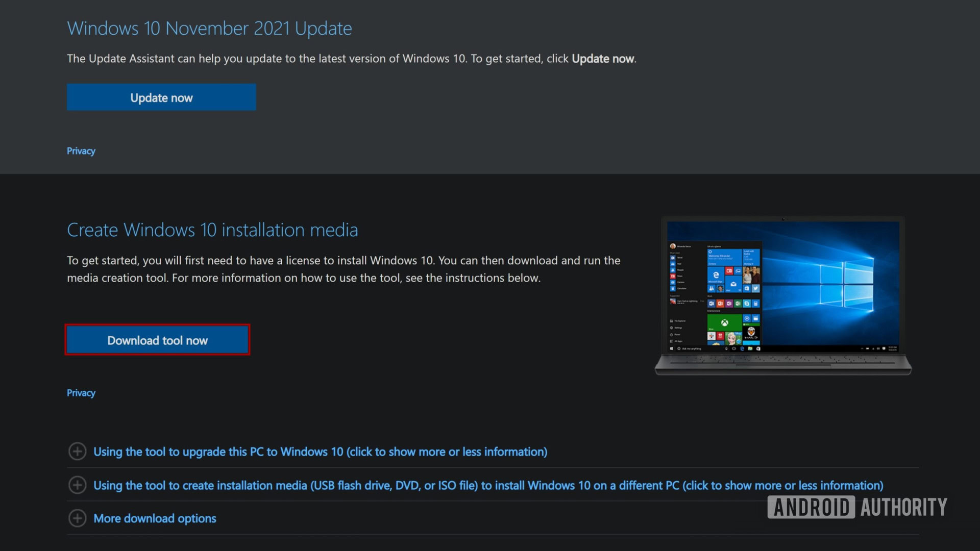Viewport: 980px width, 551px height.
Task: Open 'Using the tool to create installation media' link
Action: click(x=488, y=486)
